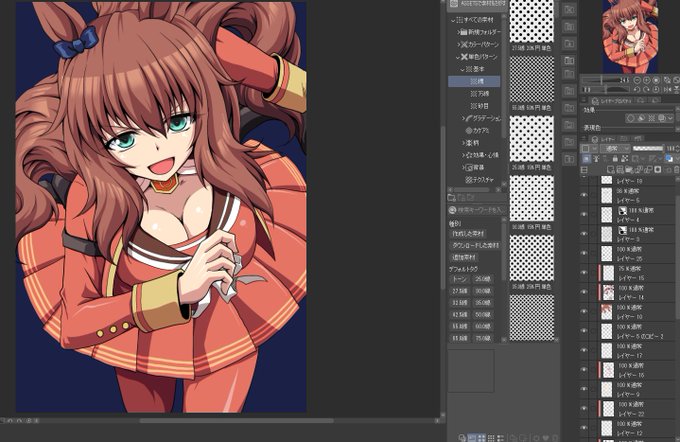Toggle lock layer
The image size is (680, 442).
click(x=615, y=158)
